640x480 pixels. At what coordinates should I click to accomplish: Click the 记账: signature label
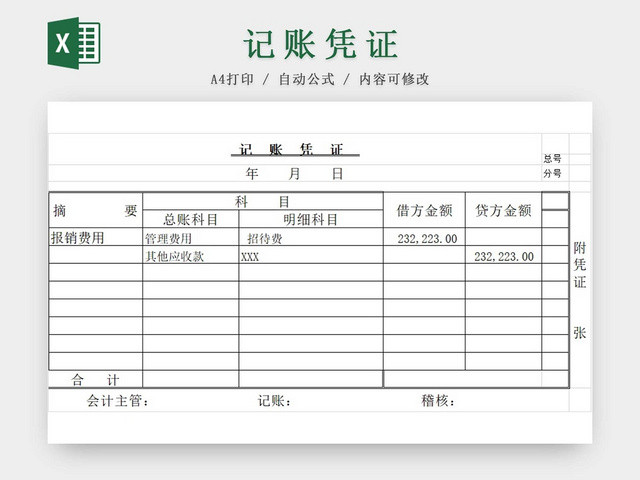click(x=275, y=401)
